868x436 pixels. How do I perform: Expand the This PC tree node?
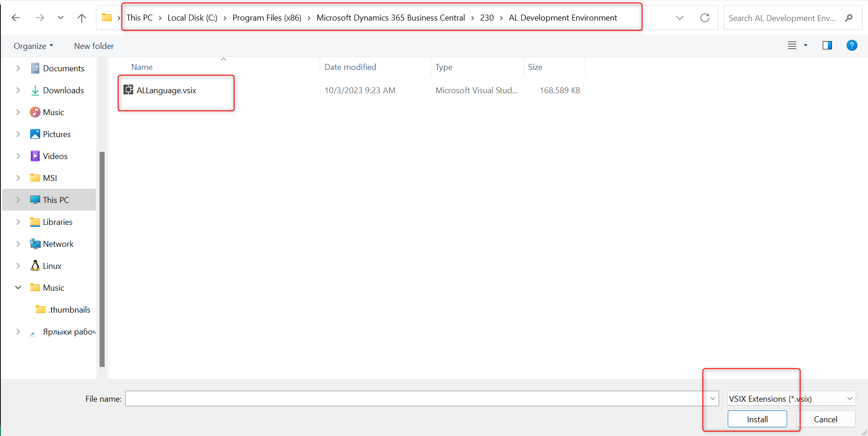tap(18, 200)
